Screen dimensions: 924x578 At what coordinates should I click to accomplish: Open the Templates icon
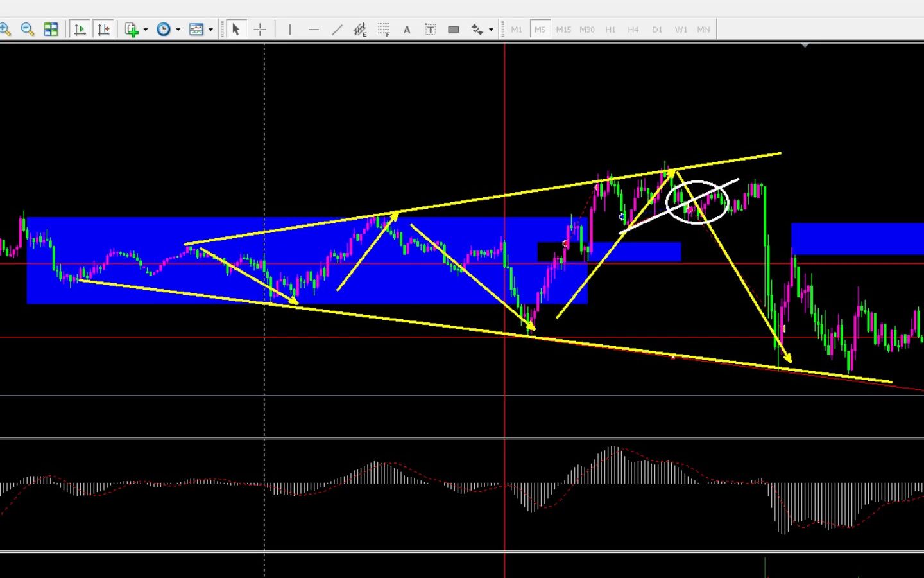196,29
